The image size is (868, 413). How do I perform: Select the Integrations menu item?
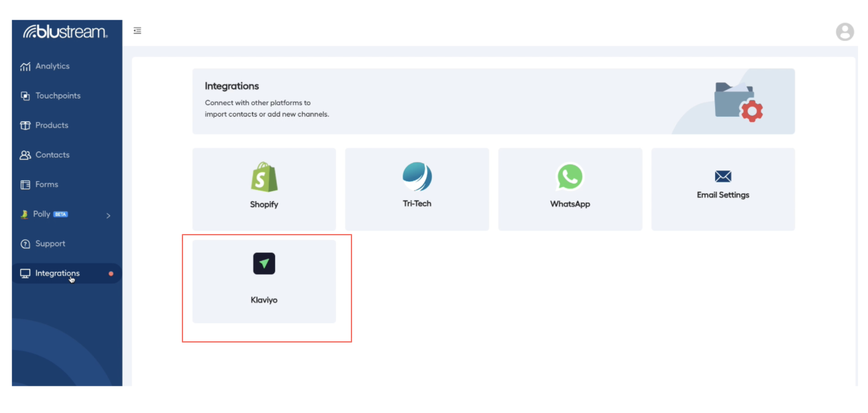pyautogui.click(x=58, y=274)
